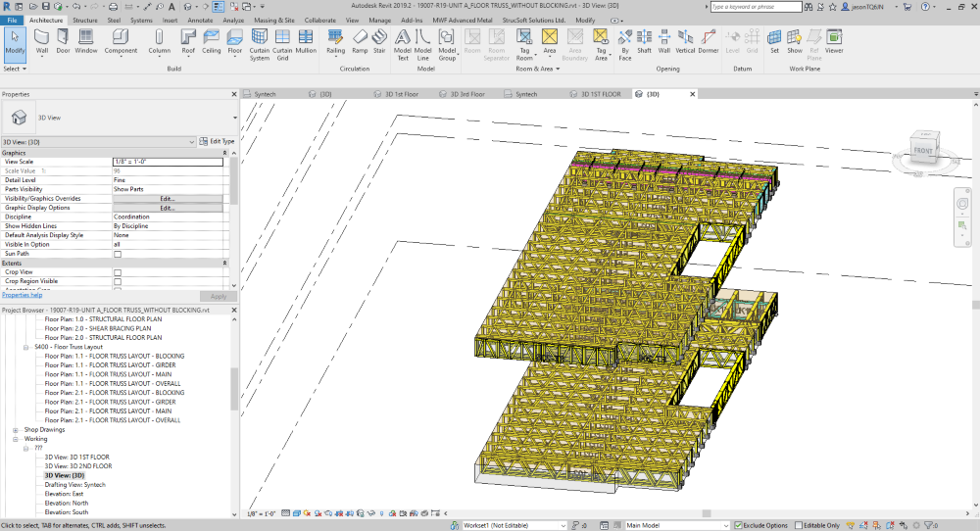
Task: Enable the Sun Path checkbox
Action: point(118,254)
